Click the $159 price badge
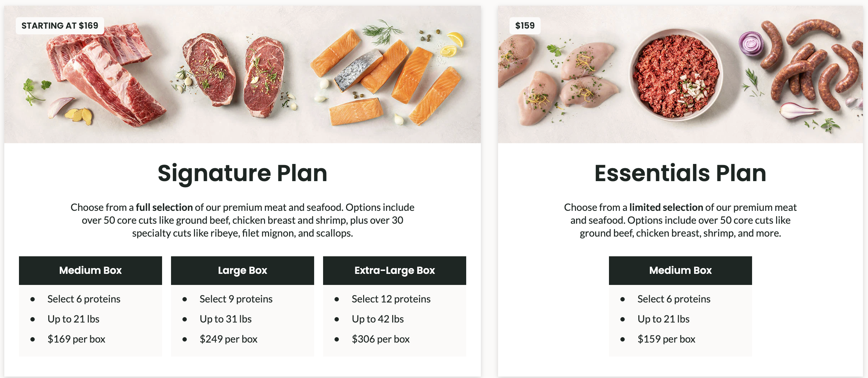This screenshot has height=378, width=868. 525,26
